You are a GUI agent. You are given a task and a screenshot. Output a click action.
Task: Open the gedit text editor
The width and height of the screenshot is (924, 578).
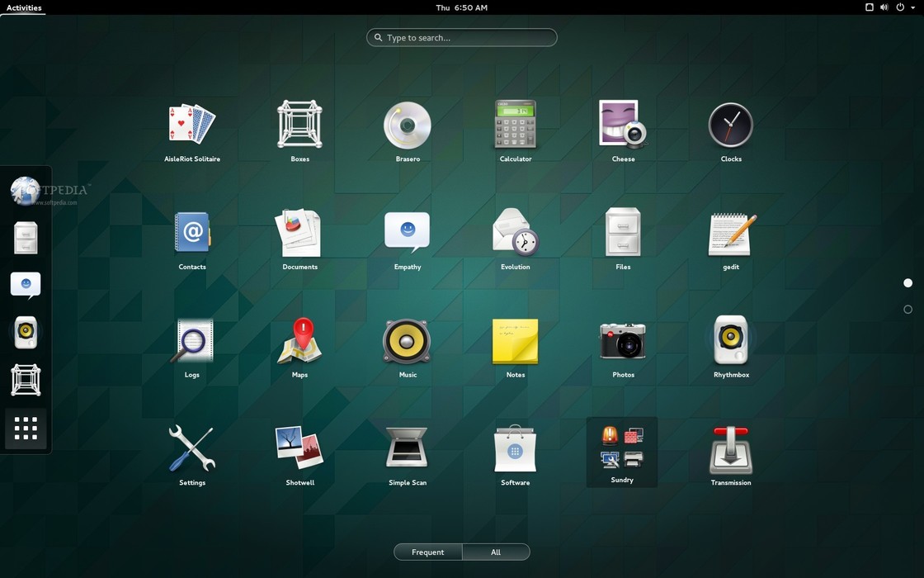[731, 240]
